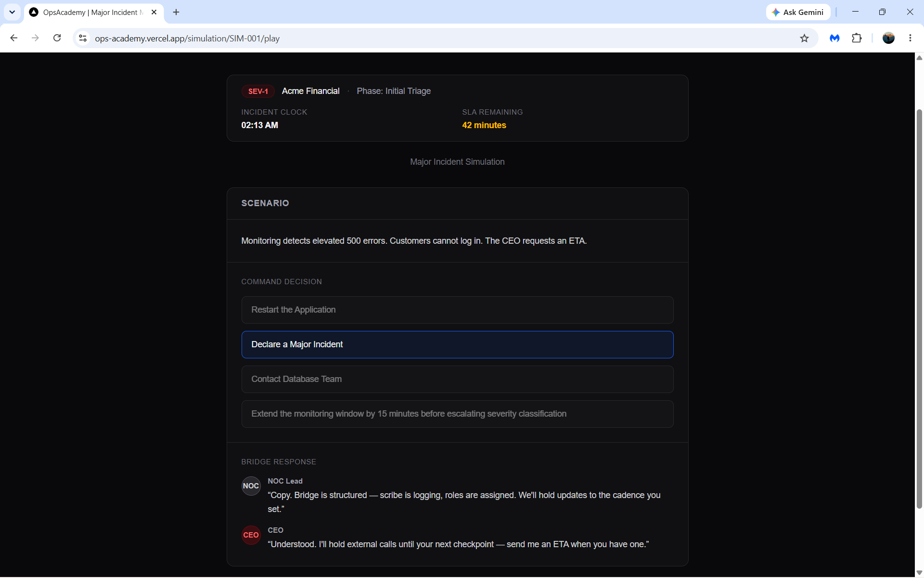Image resolution: width=924 pixels, height=578 pixels.
Task: Click the Ask Gemini button
Action: (798, 12)
